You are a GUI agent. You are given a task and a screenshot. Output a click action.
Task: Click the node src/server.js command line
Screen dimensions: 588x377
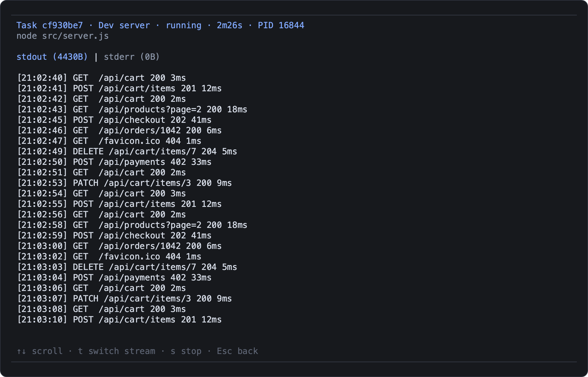(x=62, y=36)
